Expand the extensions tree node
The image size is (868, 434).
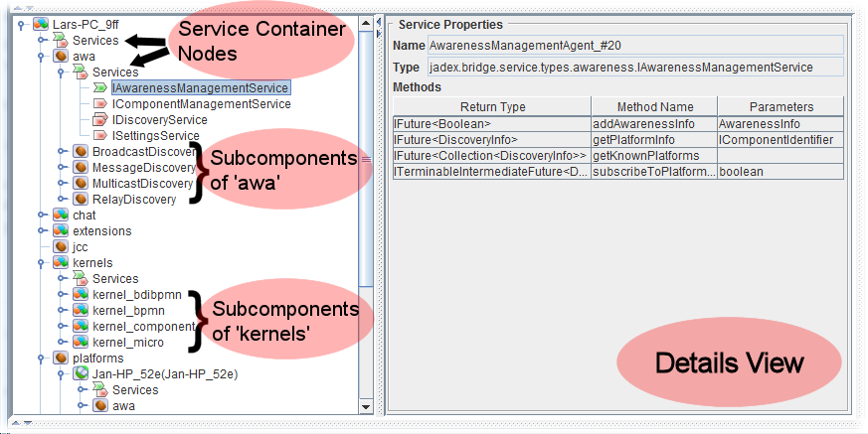tap(41, 231)
